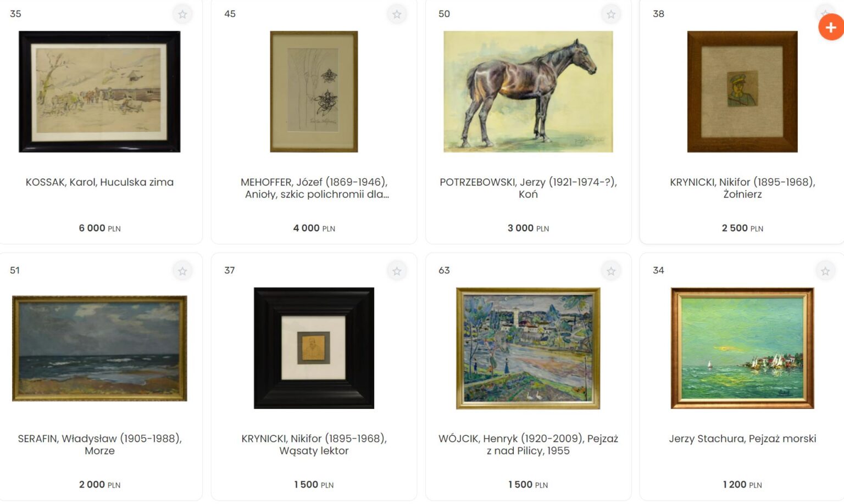Click the orange plus floating button
Image resolution: width=844 pixels, height=504 pixels.
[x=831, y=27]
